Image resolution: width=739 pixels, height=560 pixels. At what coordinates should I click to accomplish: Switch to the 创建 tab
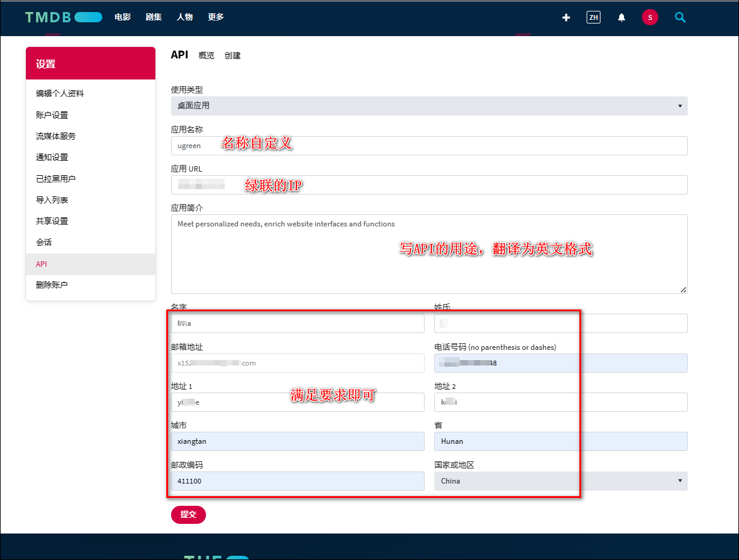point(232,55)
